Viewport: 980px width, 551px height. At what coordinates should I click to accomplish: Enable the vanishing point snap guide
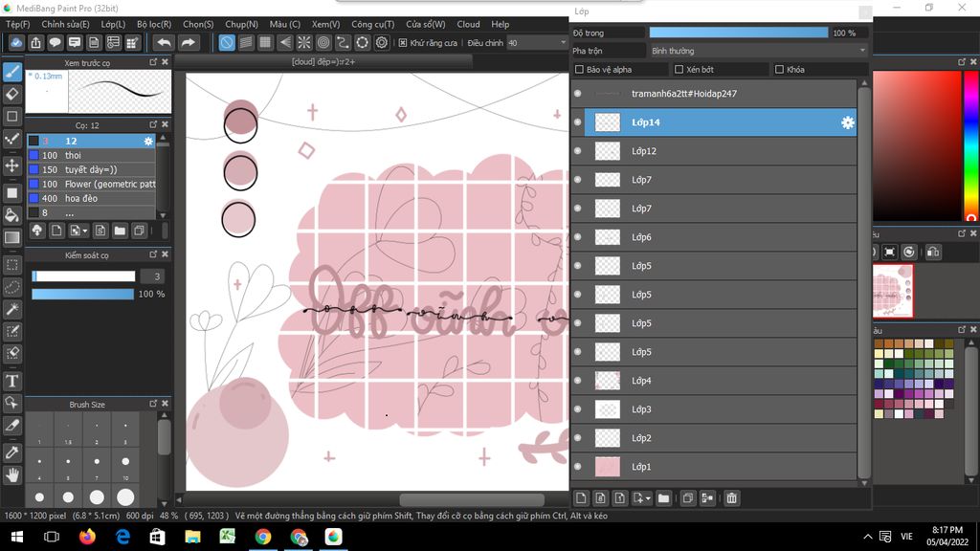285,42
